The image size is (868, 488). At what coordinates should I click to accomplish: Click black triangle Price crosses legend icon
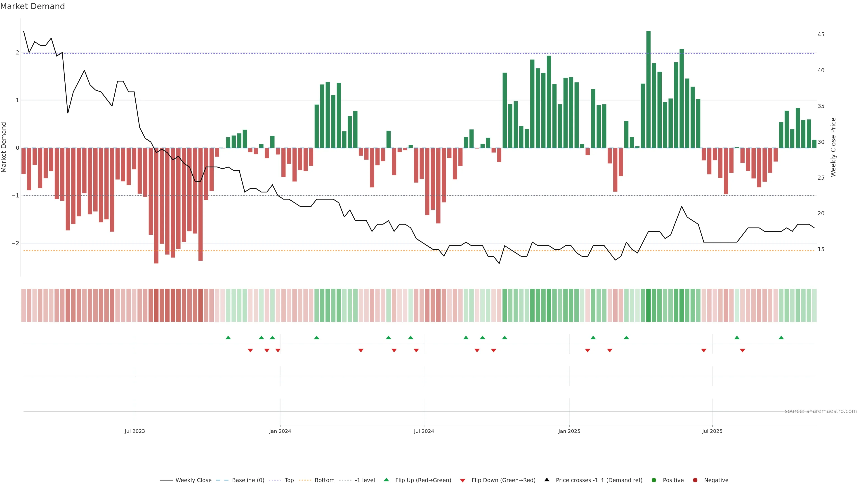pos(547,480)
